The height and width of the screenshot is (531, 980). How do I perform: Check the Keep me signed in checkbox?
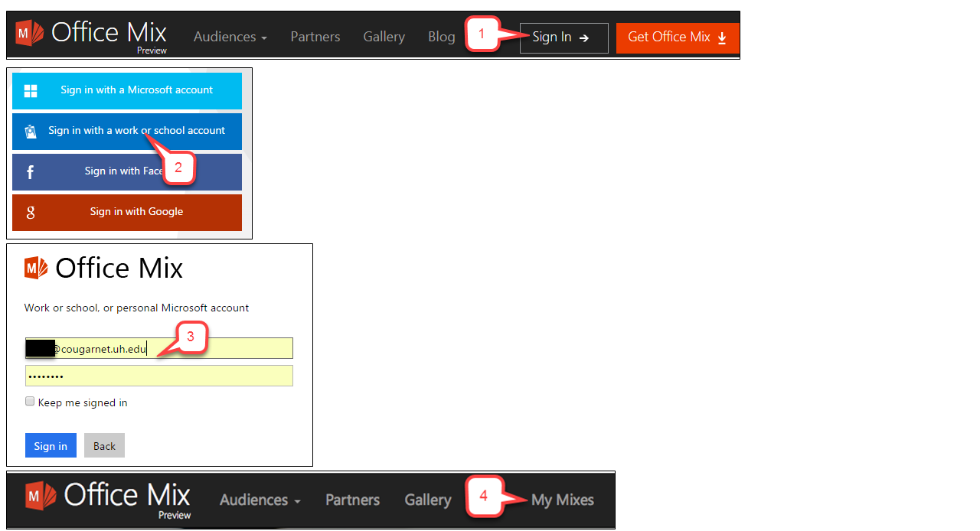click(30, 402)
